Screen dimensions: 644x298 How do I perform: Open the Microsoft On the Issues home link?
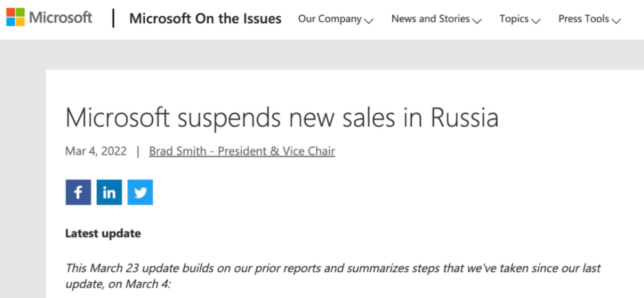(205, 19)
